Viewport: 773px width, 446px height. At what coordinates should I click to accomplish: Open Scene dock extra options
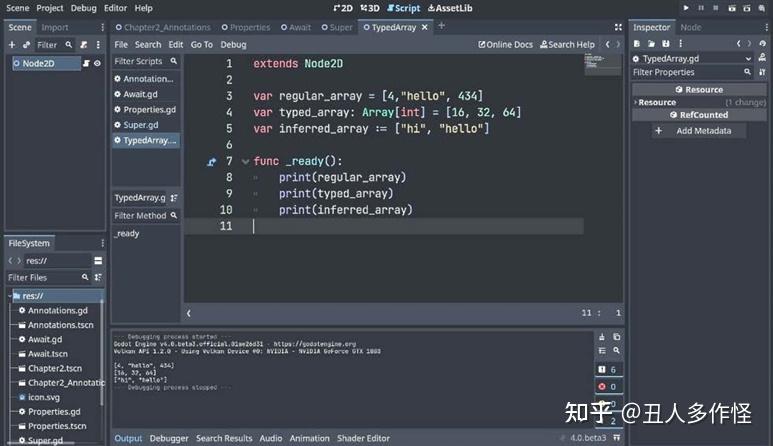(98, 45)
